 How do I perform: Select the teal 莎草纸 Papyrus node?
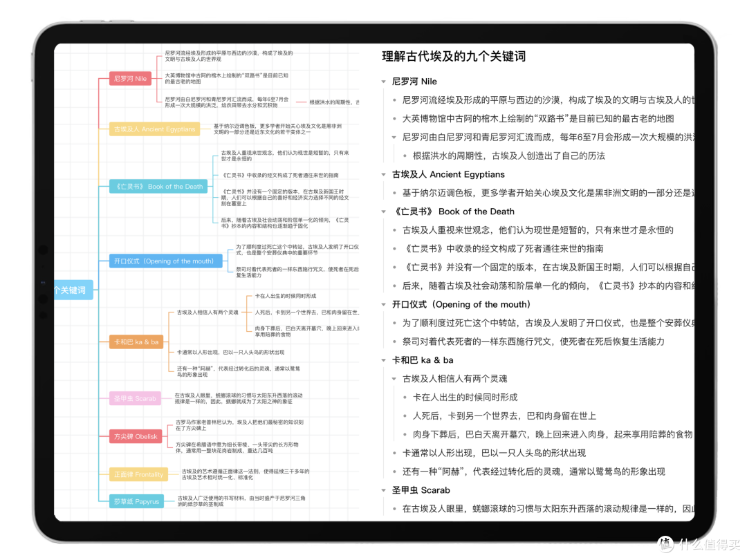[137, 501]
